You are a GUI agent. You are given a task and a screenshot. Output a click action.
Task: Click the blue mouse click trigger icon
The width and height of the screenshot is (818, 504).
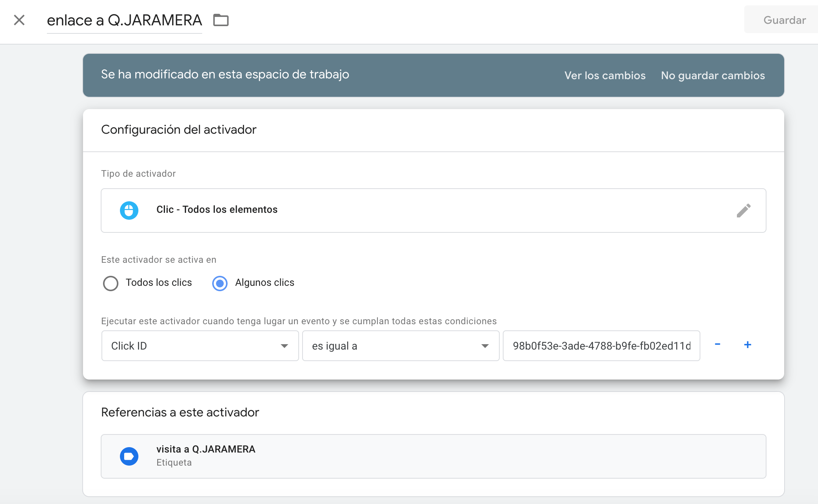(x=129, y=211)
